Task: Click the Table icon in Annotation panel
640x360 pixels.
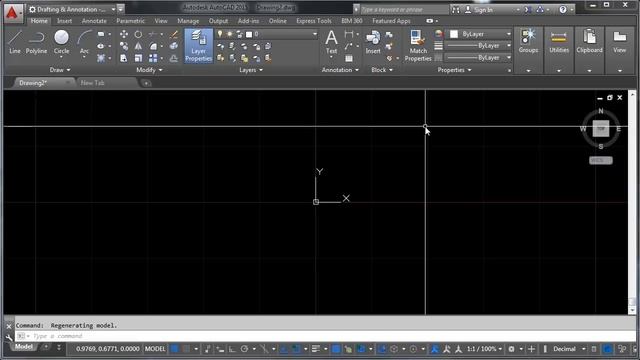Action: (349, 58)
